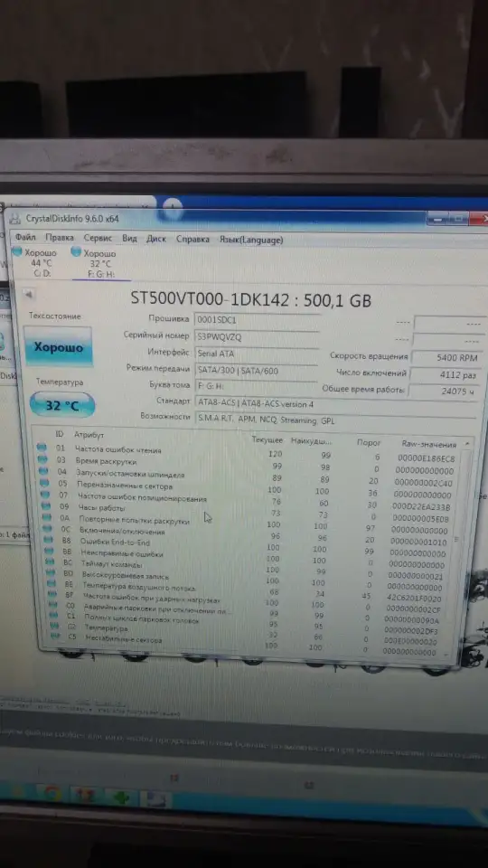Screen dimensions: 488x868
Task: Click the attribute list scrollbar down arrow
Action: 447,654
